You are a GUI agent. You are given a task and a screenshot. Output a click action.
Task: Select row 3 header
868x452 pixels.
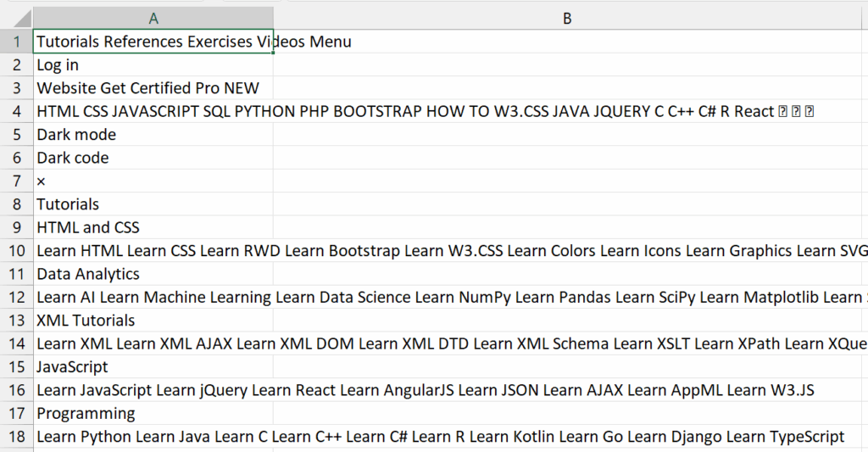pos(17,88)
